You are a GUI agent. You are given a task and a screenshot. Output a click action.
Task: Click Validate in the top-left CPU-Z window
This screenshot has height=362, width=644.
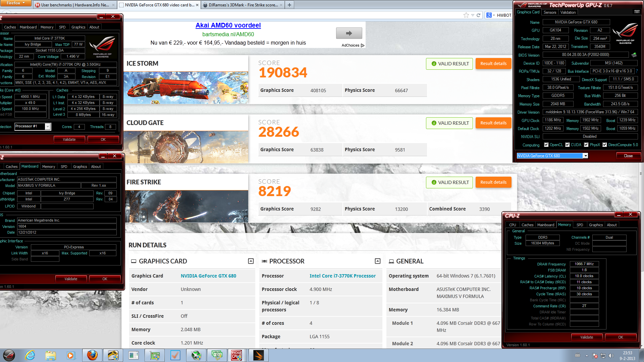pos(69,139)
